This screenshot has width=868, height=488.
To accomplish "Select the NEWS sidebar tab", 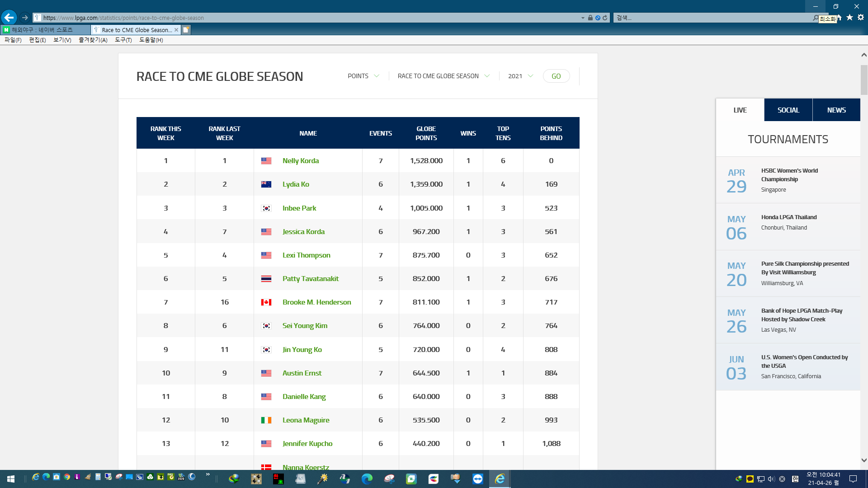I will pos(836,110).
